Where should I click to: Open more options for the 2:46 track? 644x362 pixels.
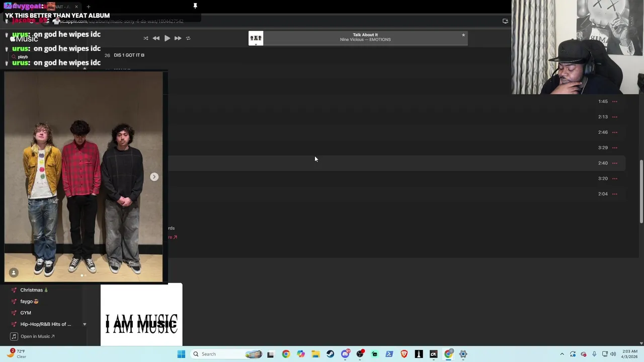point(615,132)
